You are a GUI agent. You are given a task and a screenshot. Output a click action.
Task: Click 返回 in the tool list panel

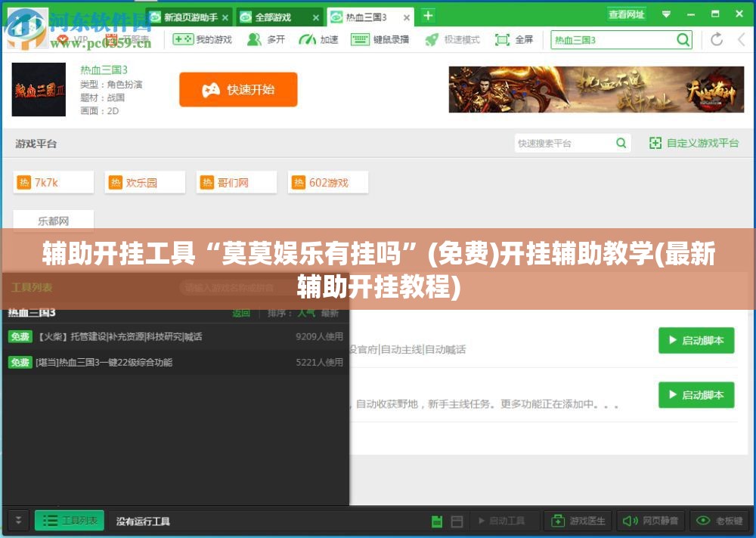coord(241,314)
